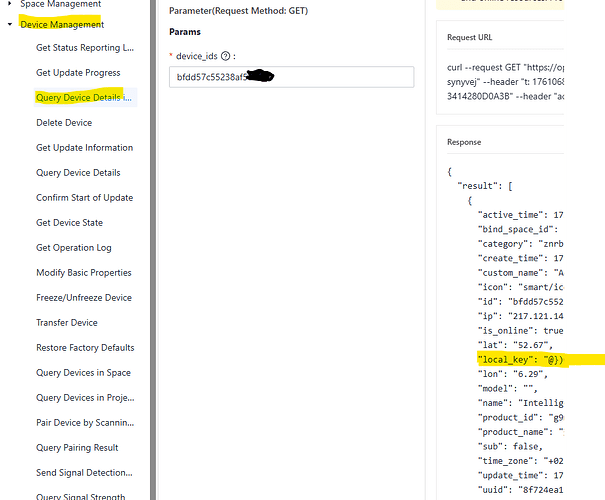Select the Device Management menu entry
The width and height of the screenshot is (605, 500).
click(62, 24)
